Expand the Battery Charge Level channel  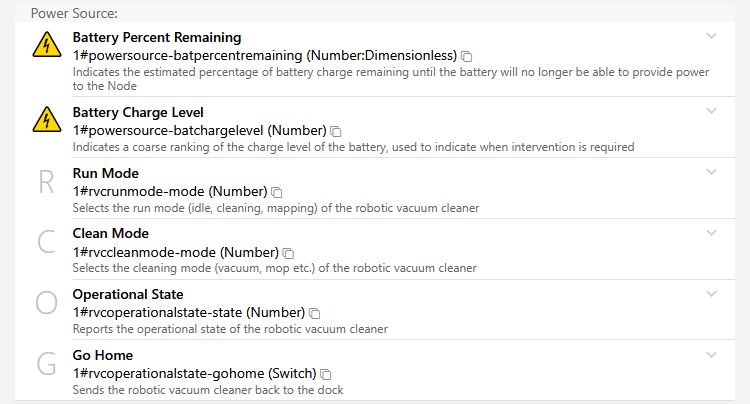(711, 111)
